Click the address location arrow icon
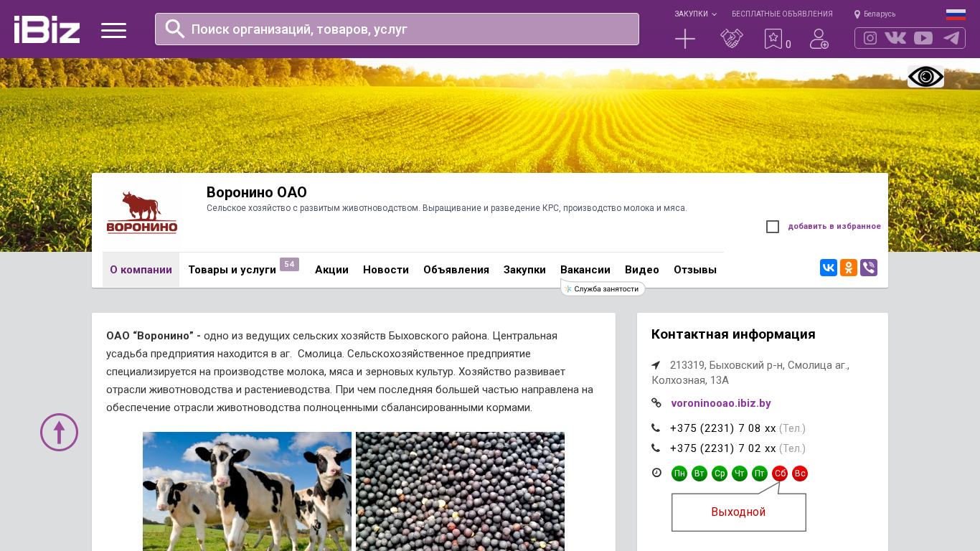980x551 pixels. [656, 365]
